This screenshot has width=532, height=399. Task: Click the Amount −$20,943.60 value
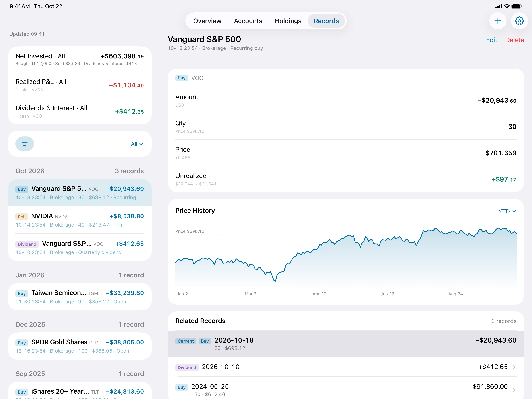pyautogui.click(x=497, y=100)
